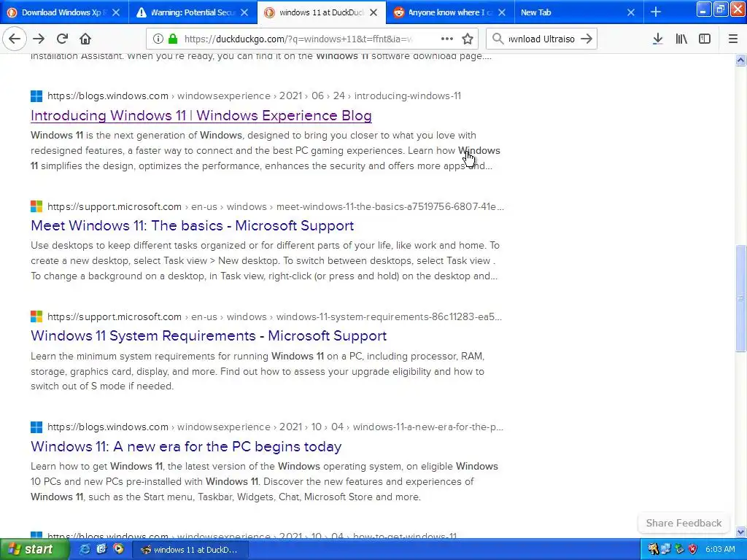Click blogs.windows.com new-era URL breadcrumb
The image size is (747, 560).
pos(275,427)
